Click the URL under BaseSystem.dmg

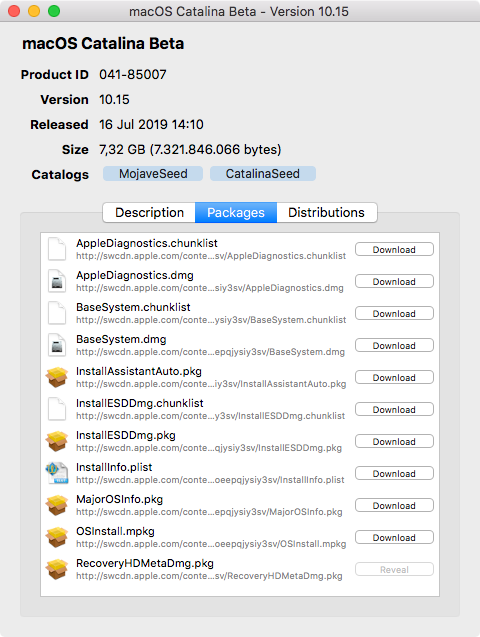pos(210,352)
